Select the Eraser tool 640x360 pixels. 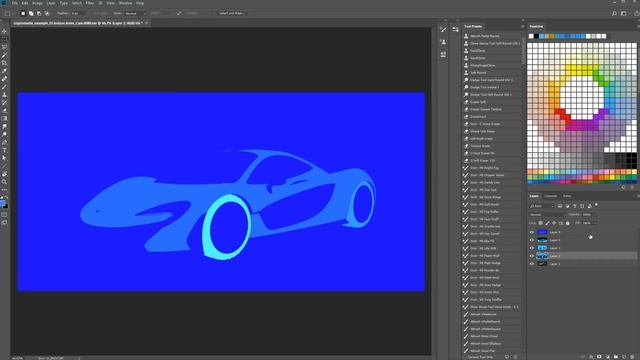[x=4, y=111]
